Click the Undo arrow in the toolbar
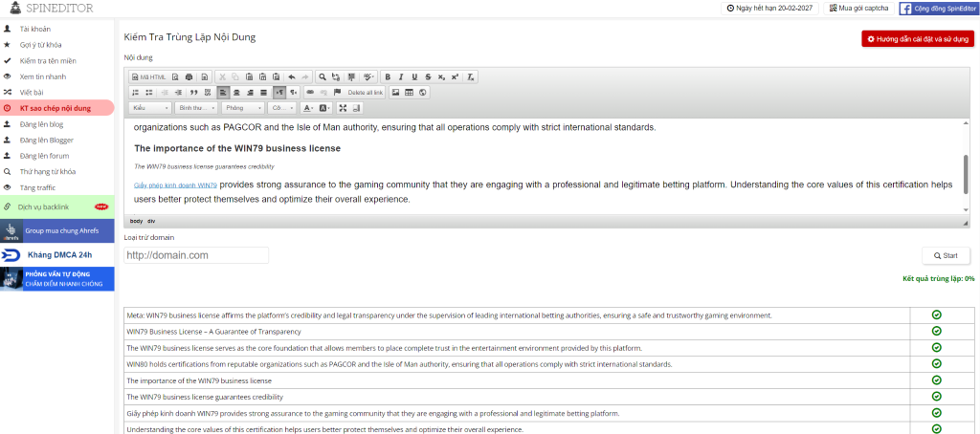980x434 pixels. [x=291, y=76]
